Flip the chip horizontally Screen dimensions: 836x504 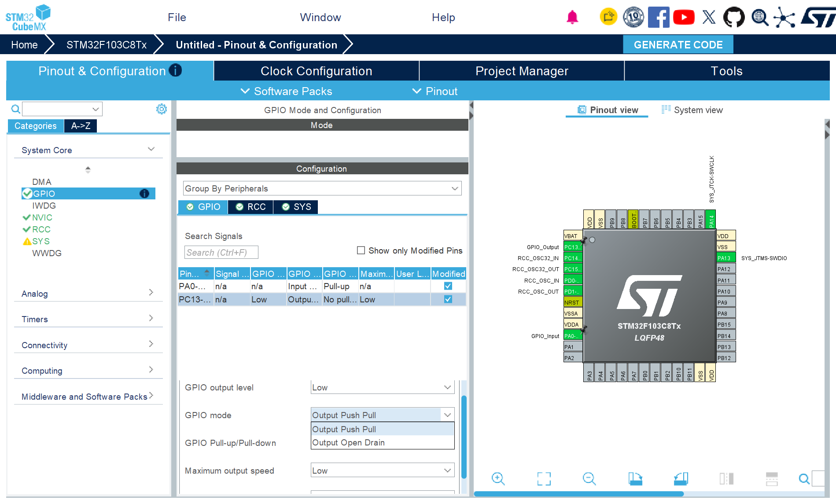point(726,478)
